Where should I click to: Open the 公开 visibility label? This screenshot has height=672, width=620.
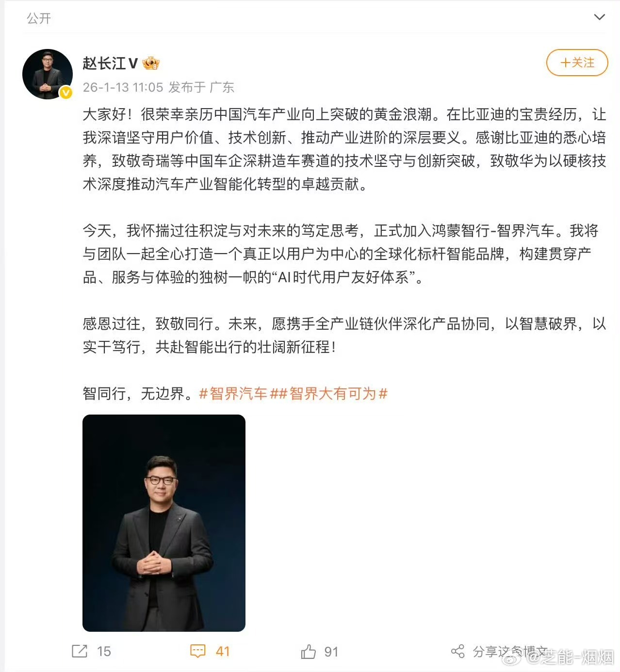[39, 18]
